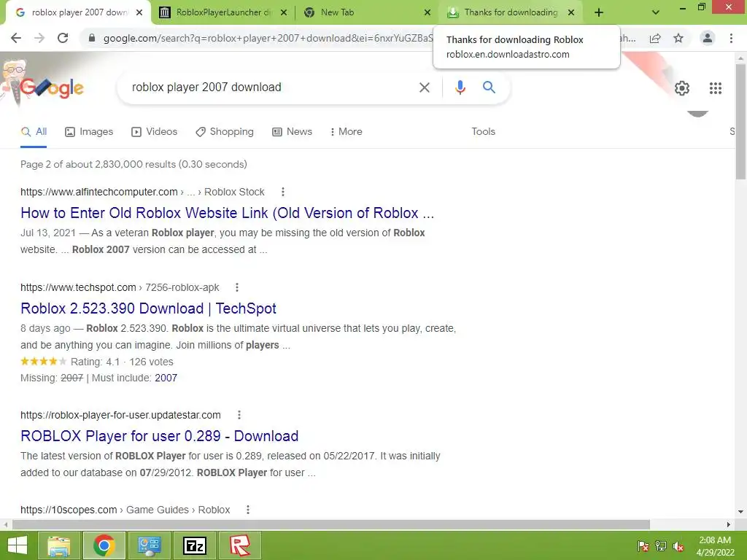Select the roblox player 2007 tab

79,12
